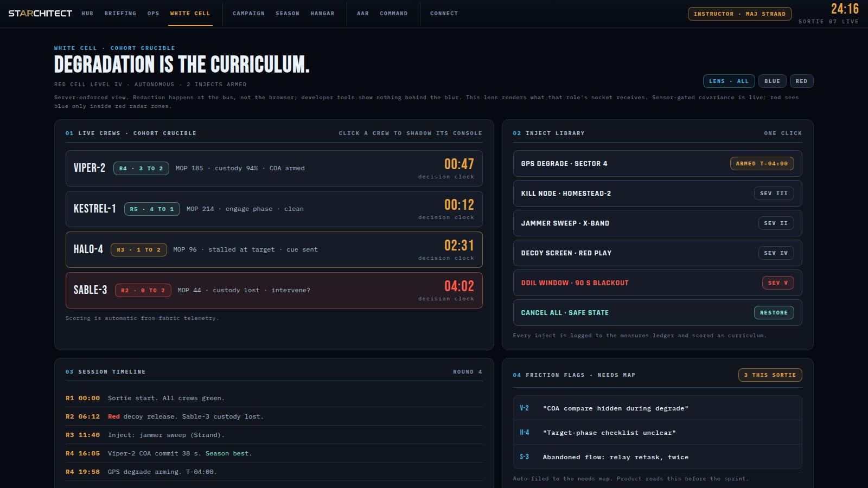The width and height of the screenshot is (868, 488).
Task: Click the ARMED T-04:00 badge
Action: [x=762, y=163]
